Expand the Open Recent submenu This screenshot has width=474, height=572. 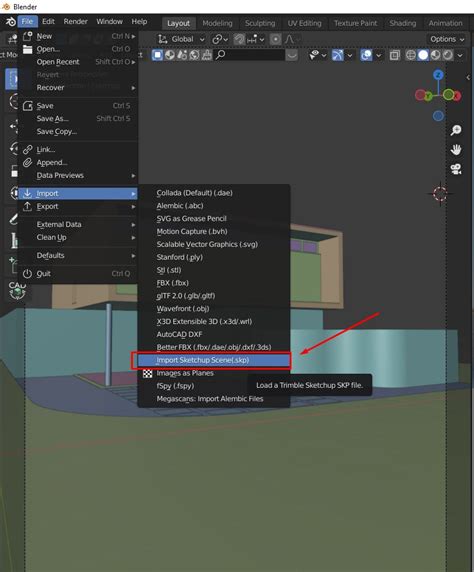coord(78,62)
